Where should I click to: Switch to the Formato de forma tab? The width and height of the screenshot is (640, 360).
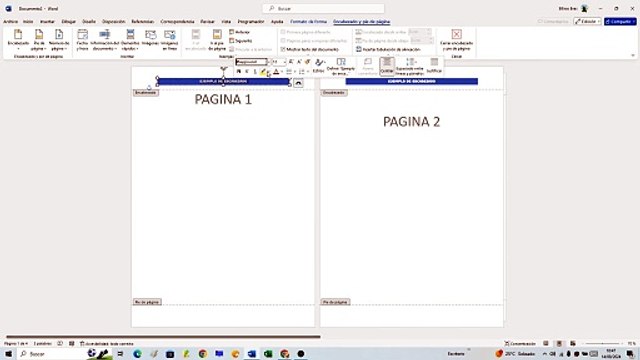(x=308, y=22)
